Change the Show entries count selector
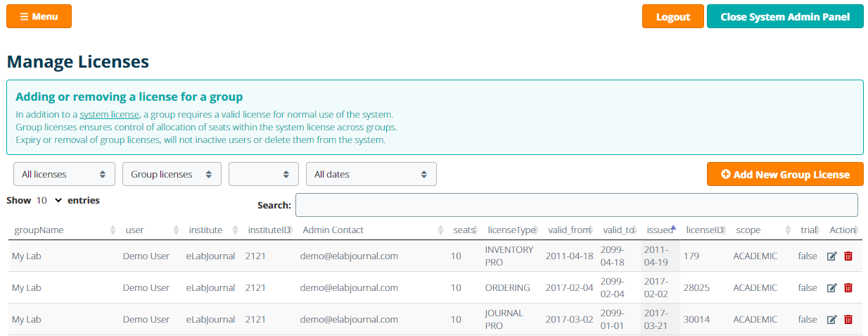 pos(49,201)
